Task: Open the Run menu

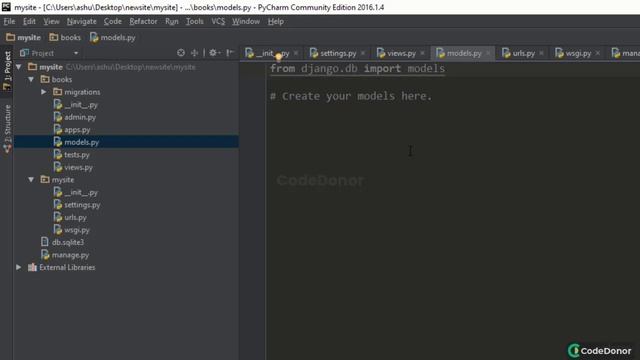Action: point(172,21)
